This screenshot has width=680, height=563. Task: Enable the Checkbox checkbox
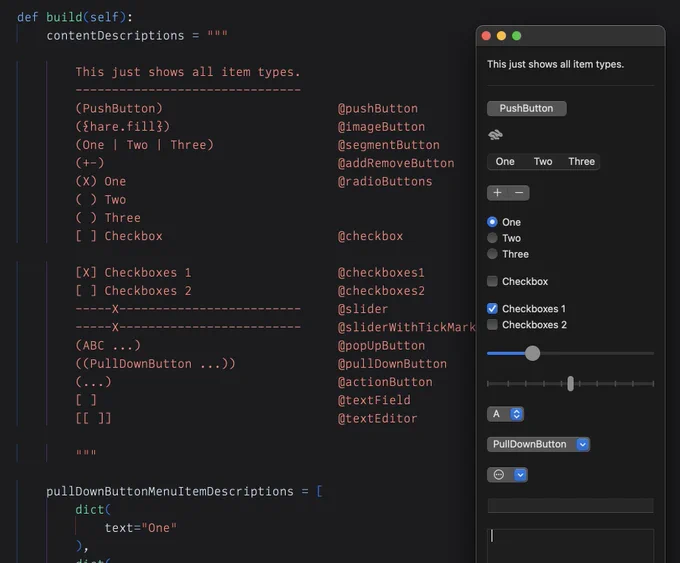click(492, 281)
